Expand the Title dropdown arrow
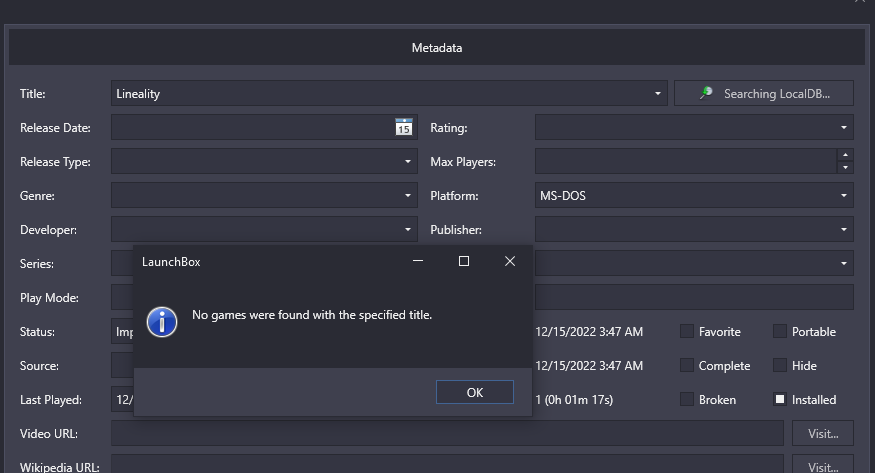875x473 pixels. [x=657, y=94]
